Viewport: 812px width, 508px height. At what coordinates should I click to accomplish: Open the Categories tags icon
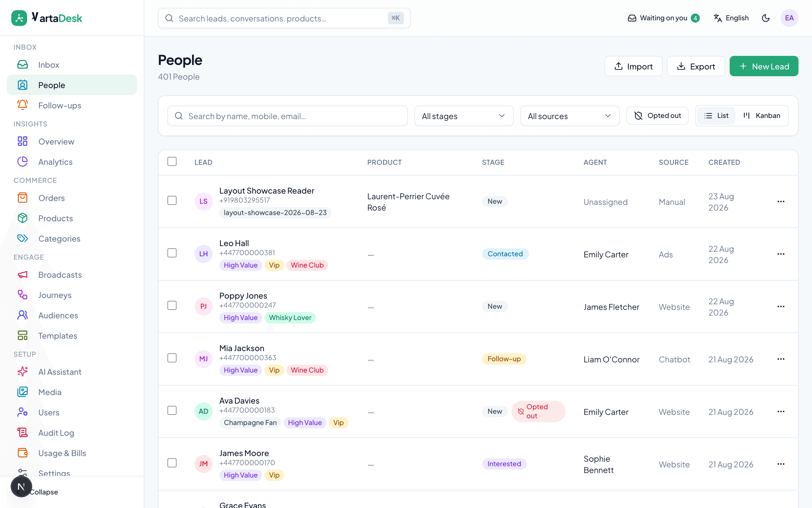click(x=23, y=238)
